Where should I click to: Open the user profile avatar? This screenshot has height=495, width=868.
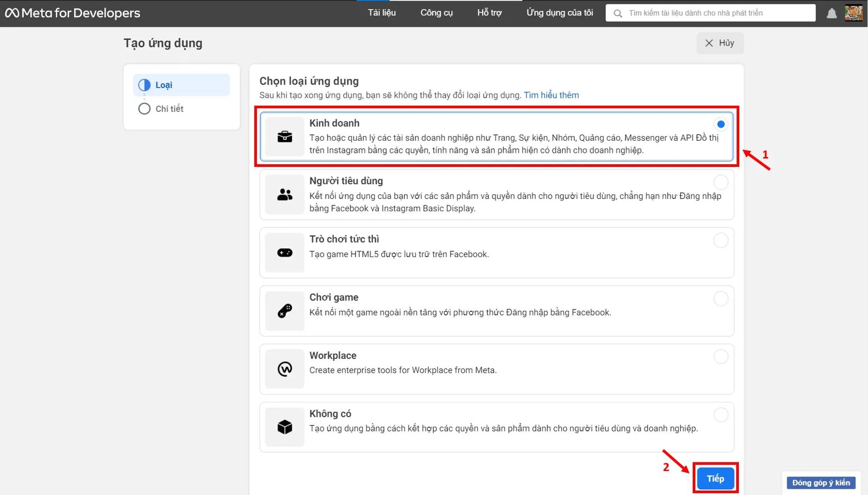click(854, 13)
